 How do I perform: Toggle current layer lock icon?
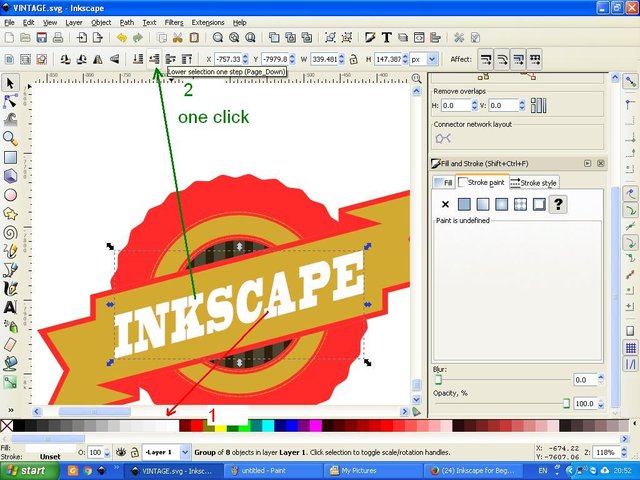click(x=134, y=452)
